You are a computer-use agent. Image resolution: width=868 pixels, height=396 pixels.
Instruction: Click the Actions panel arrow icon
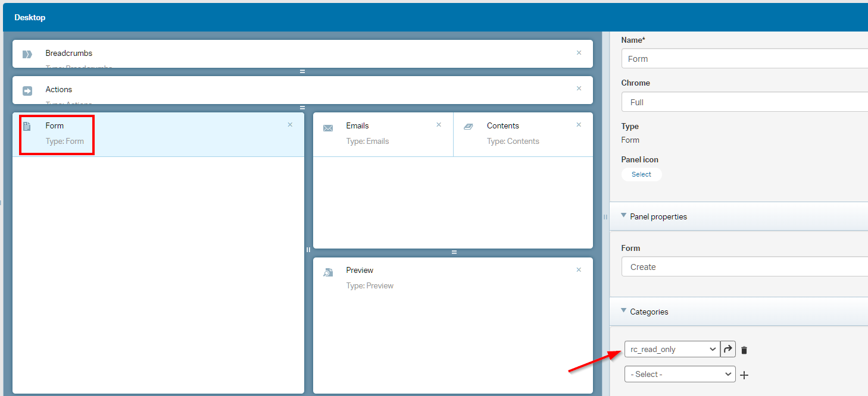(27, 91)
